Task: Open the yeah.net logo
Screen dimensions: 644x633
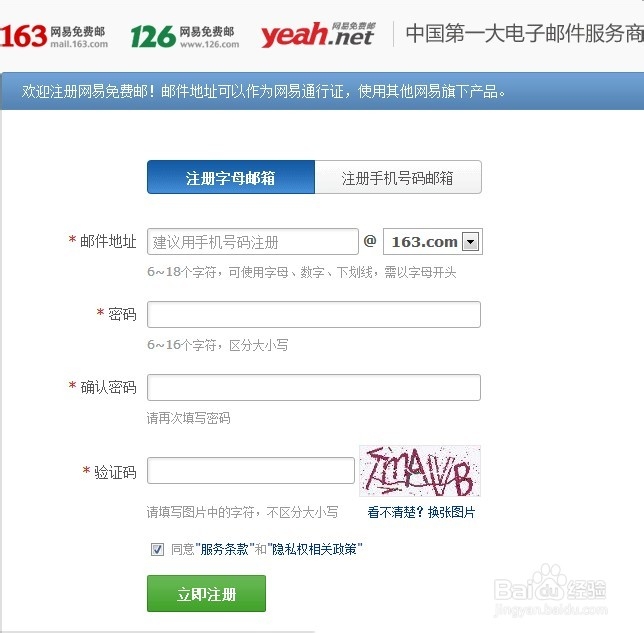Action: 318,35
